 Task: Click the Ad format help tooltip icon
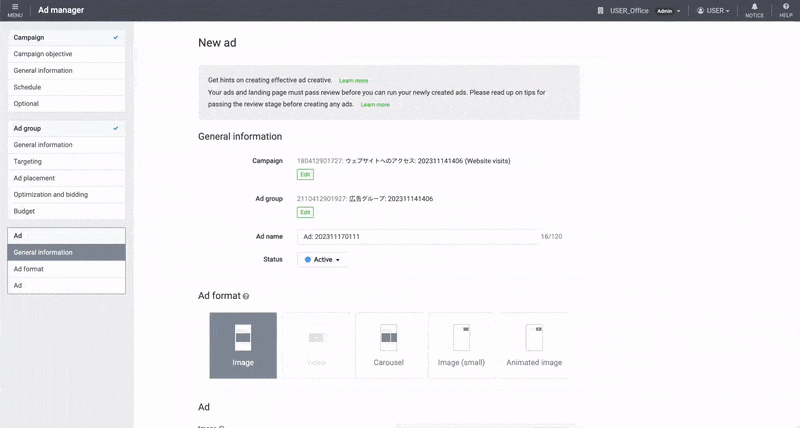246,297
